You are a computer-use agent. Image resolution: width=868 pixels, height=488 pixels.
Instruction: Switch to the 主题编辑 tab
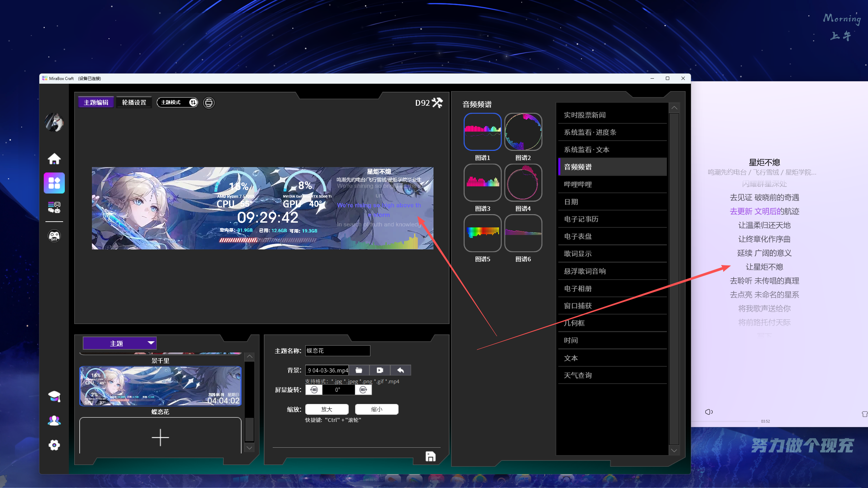tap(96, 102)
